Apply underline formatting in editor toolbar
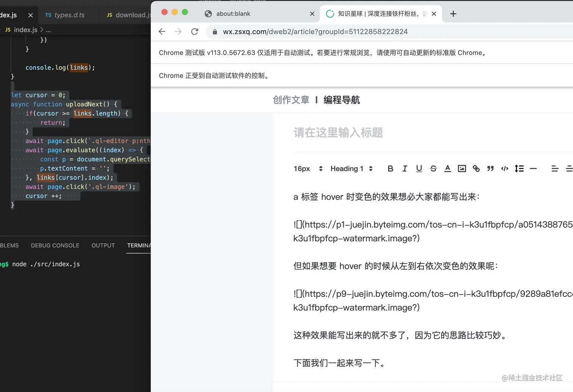The height and width of the screenshot is (392, 573). (x=419, y=169)
